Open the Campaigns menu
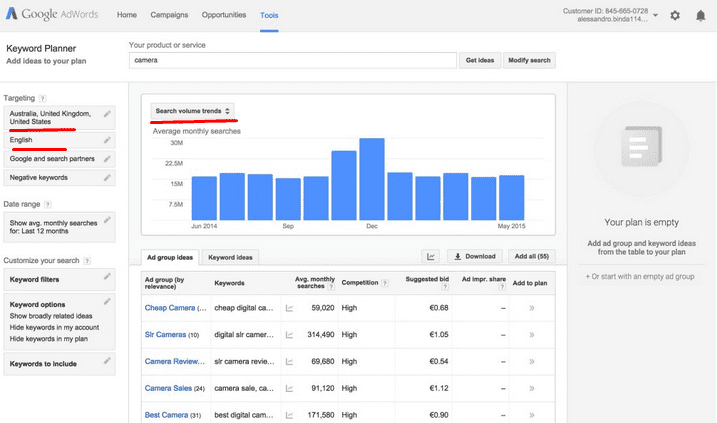The width and height of the screenshot is (717, 423). pyautogui.click(x=169, y=15)
